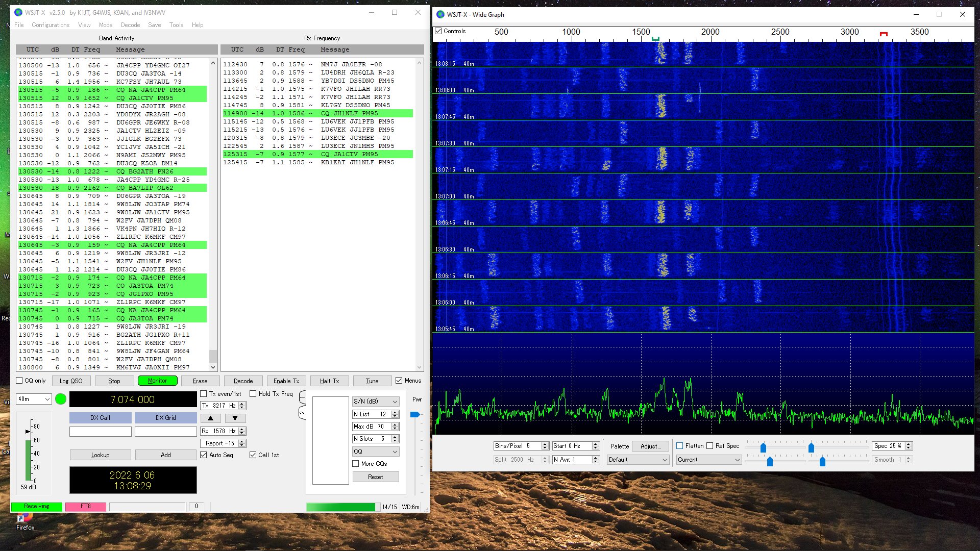Toggle the green Monitor button

(x=157, y=381)
